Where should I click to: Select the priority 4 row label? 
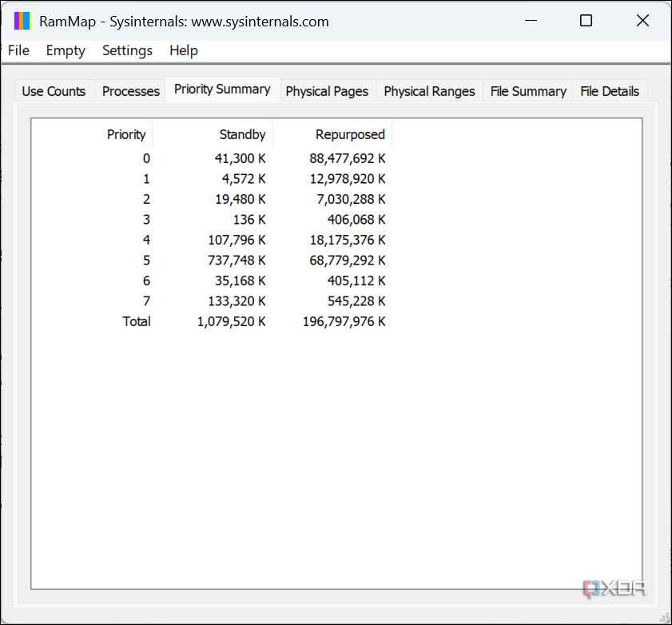146,240
